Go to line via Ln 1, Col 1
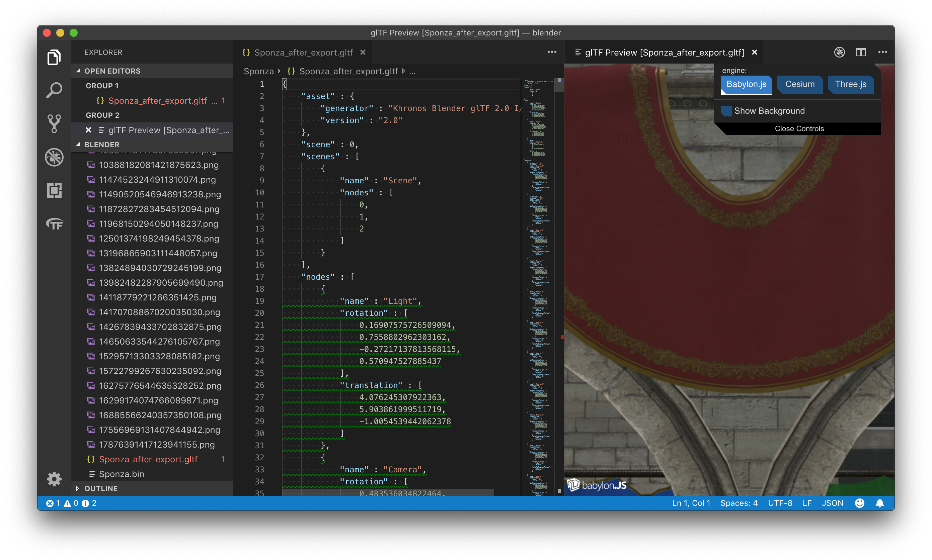932x560 pixels. (x=691, y=503)
